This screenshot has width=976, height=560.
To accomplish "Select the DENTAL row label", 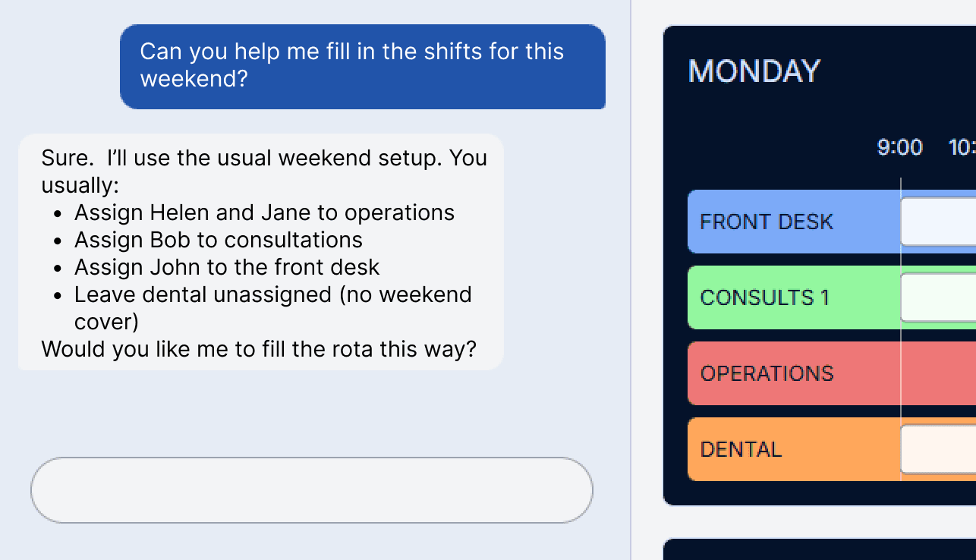I will tap(741, 449).
